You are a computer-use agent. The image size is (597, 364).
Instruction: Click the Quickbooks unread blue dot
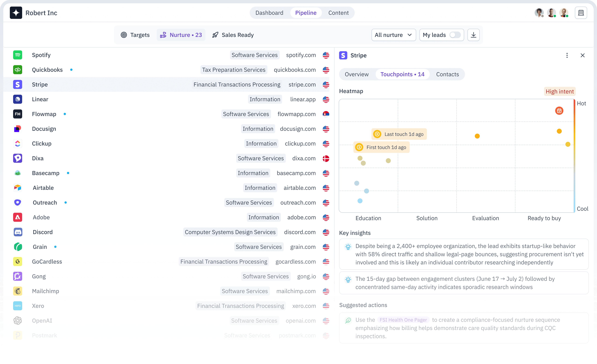(x=71, y=70)
